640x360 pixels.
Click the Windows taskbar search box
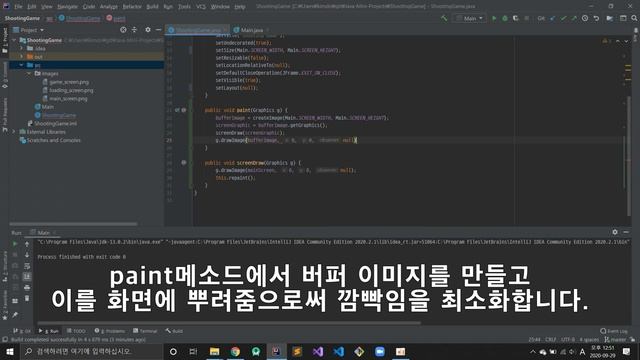tap(91, 351)
